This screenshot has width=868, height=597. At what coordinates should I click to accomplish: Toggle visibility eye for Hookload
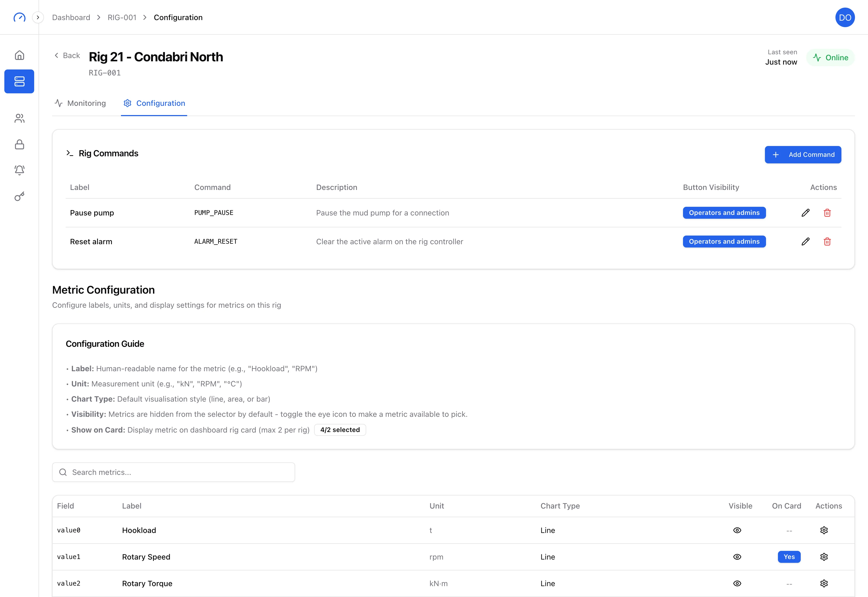click(x=737, y=531)
